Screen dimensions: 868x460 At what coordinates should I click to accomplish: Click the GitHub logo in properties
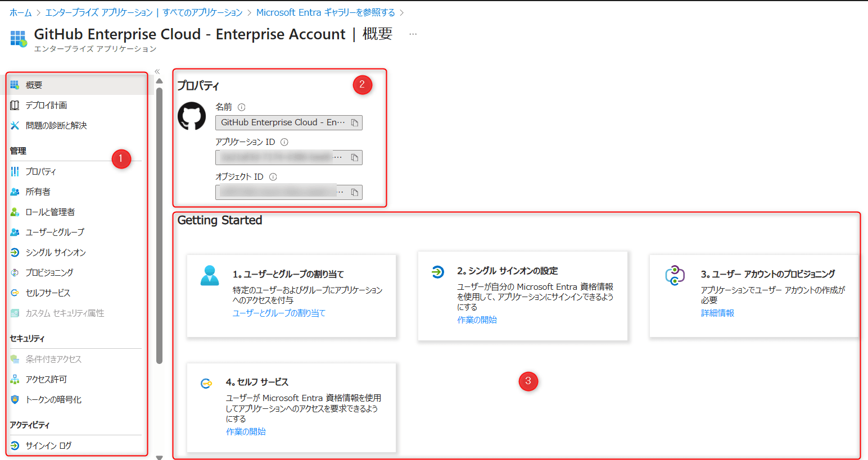pos(192,116)
